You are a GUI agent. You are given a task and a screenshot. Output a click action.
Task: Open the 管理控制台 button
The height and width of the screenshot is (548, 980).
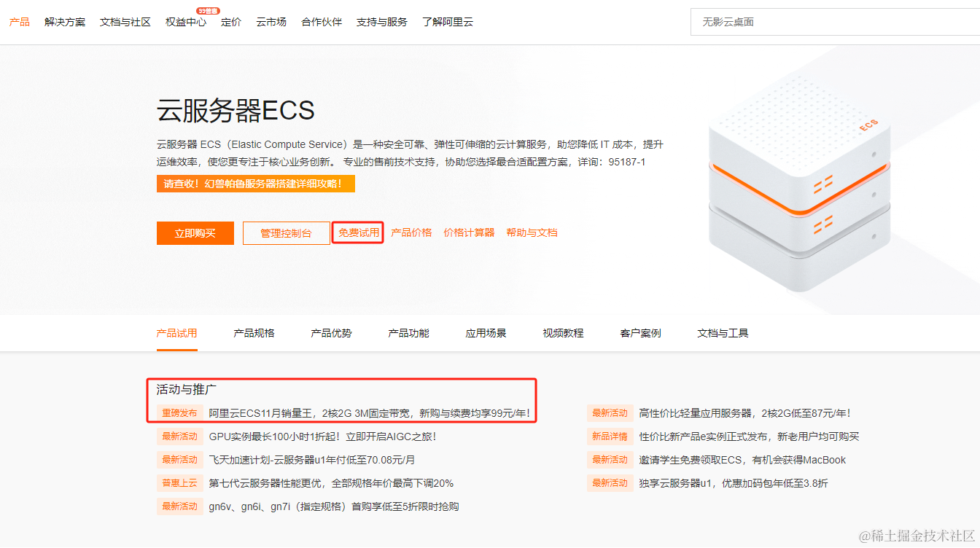pyautogui.click(x=286, y=233)
